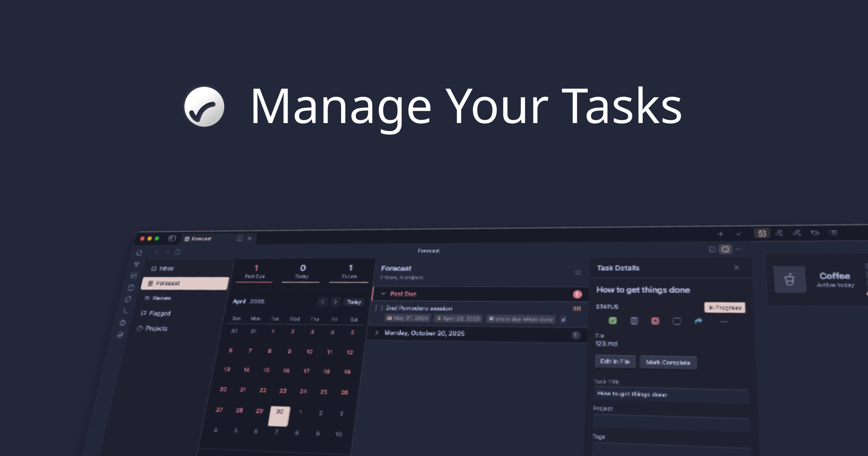Viewport: 868px width, 456px height.
Task: Click the Coffee cup icon tile
Action: click(790, 279)
